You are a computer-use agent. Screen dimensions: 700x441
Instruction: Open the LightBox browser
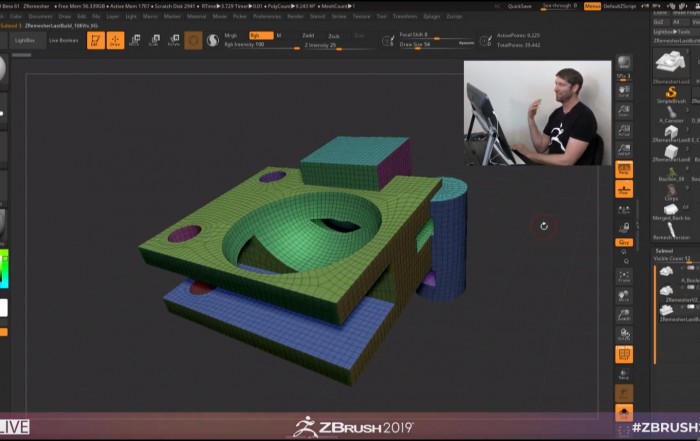tap(23, 40)
